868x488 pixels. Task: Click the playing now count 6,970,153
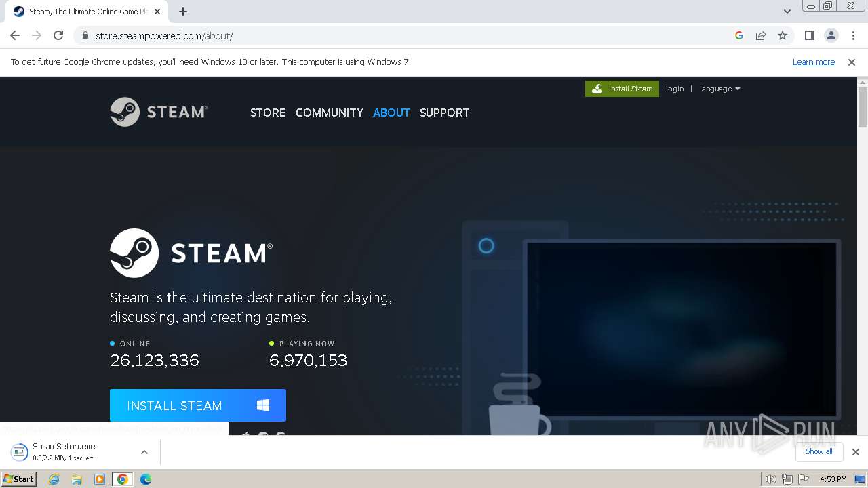tap(309, 361)
